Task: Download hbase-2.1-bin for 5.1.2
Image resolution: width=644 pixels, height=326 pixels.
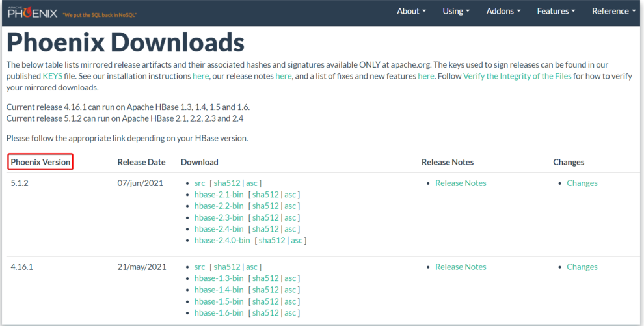Action: [219, 195]
